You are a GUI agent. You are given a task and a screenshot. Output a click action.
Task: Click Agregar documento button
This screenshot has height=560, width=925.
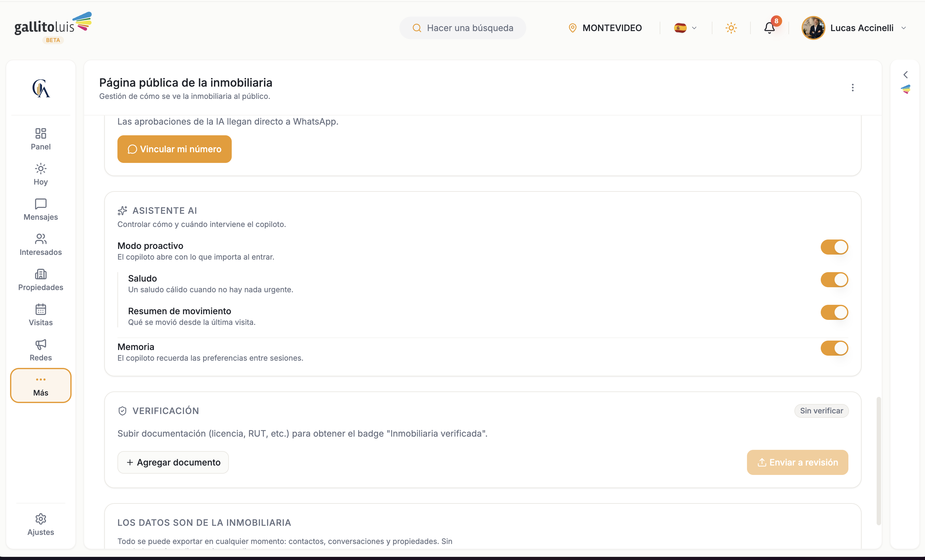coord(173,462)
